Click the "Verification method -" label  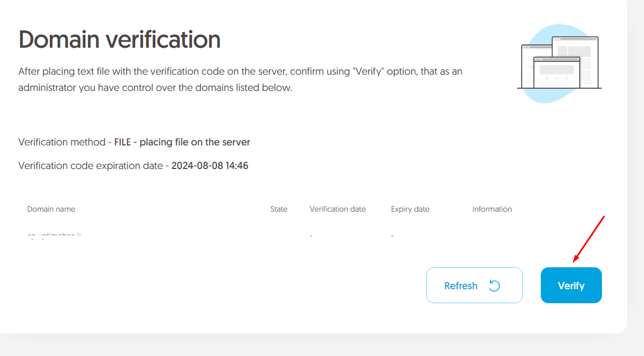coord(65,142)
